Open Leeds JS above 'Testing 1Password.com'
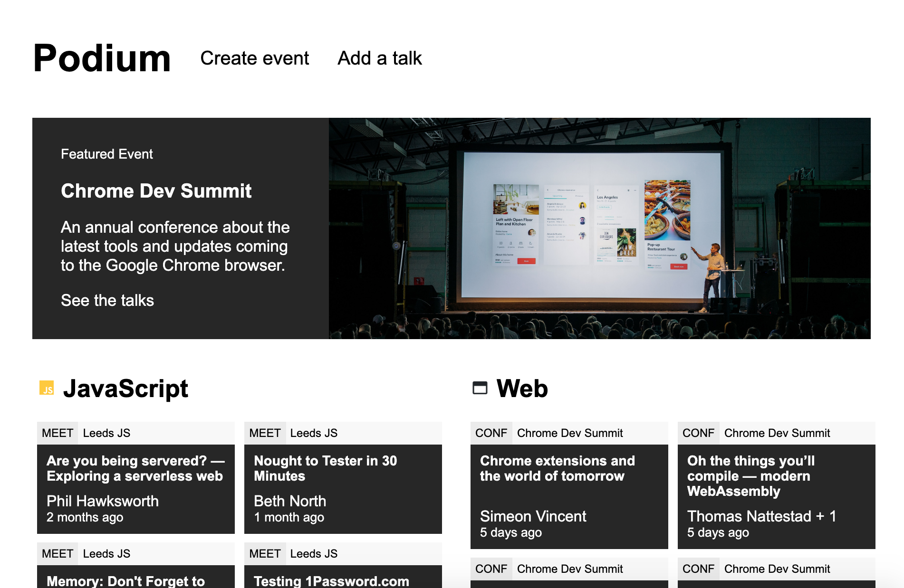Screen dimensions: 904x588 click(314, 554)
